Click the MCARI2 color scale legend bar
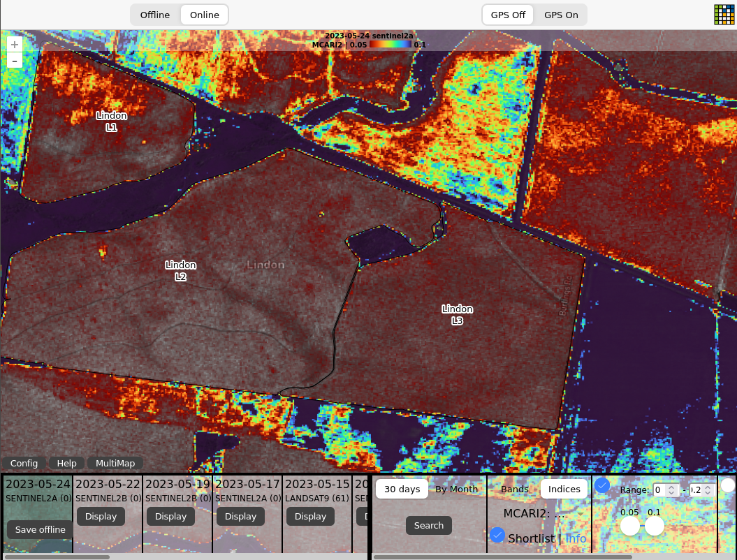This screenshot has height=560, width=737. (x=390, y=45)
